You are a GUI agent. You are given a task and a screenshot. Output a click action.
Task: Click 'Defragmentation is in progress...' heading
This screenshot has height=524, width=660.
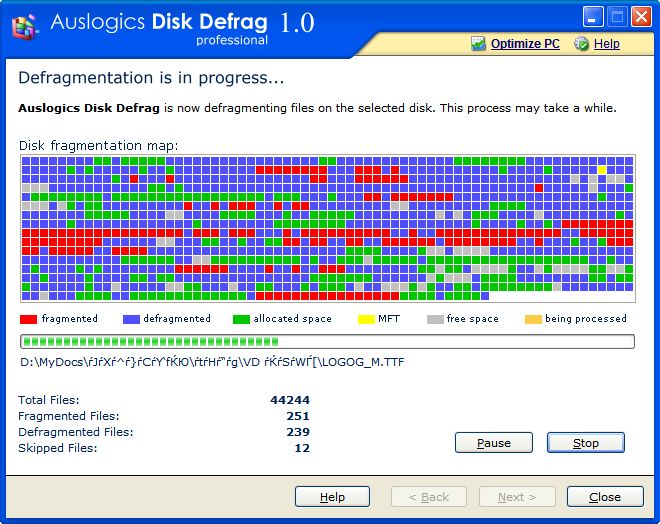(151, 78)
